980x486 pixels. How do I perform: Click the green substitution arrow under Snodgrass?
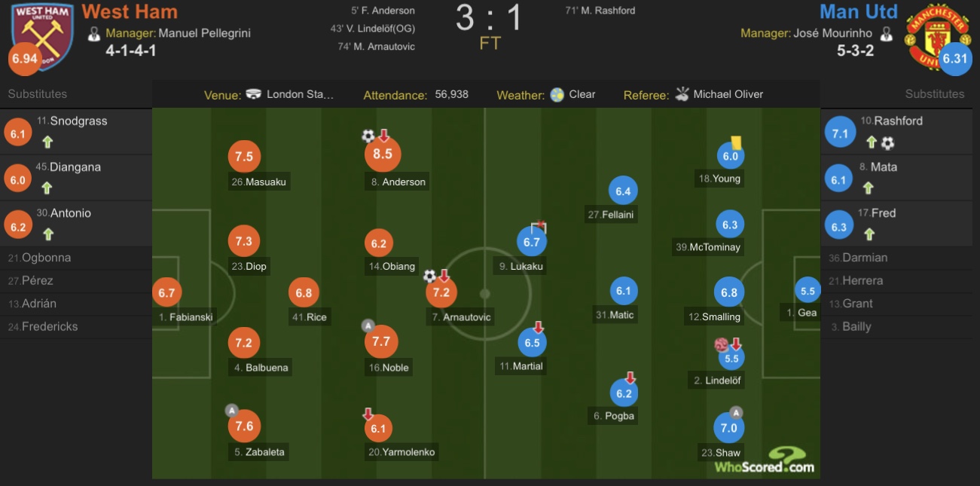47,141
